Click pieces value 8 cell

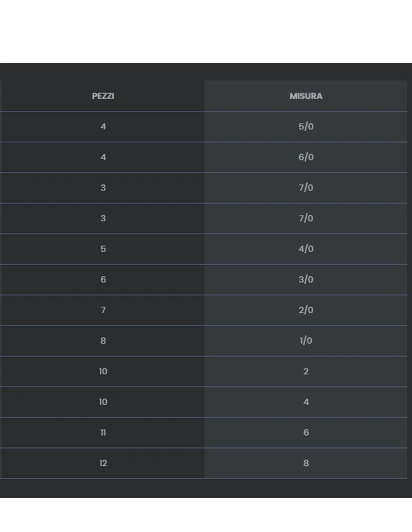coord(103,341)
